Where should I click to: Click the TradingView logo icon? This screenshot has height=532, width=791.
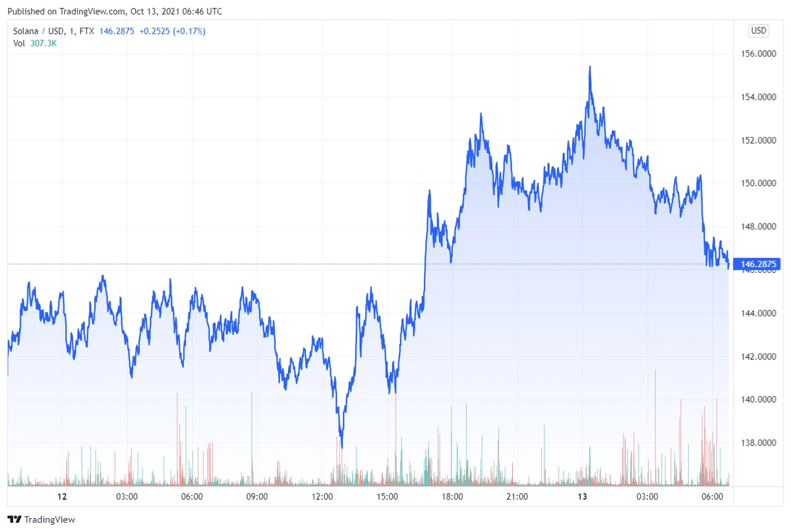pos(15,519)
